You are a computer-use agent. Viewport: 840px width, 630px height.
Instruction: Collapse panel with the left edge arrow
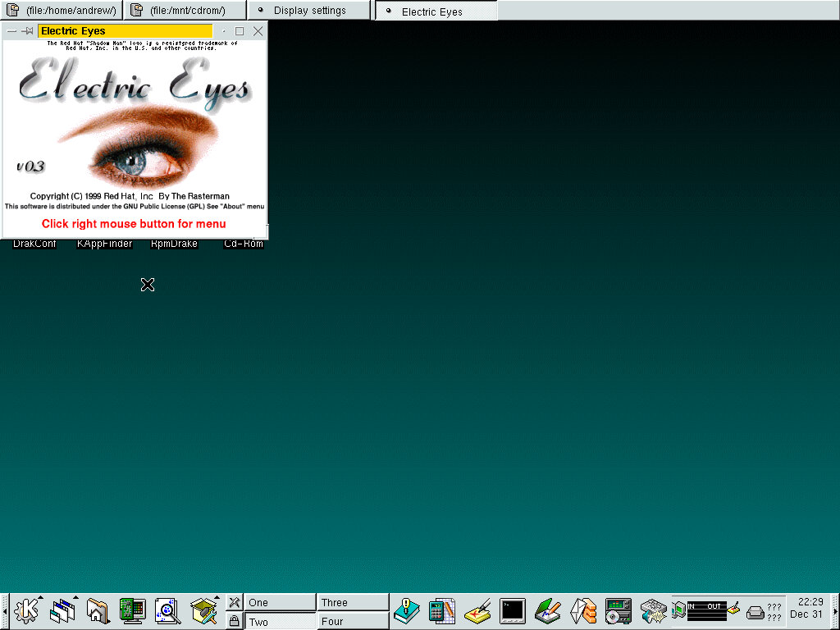coord(4,611)
